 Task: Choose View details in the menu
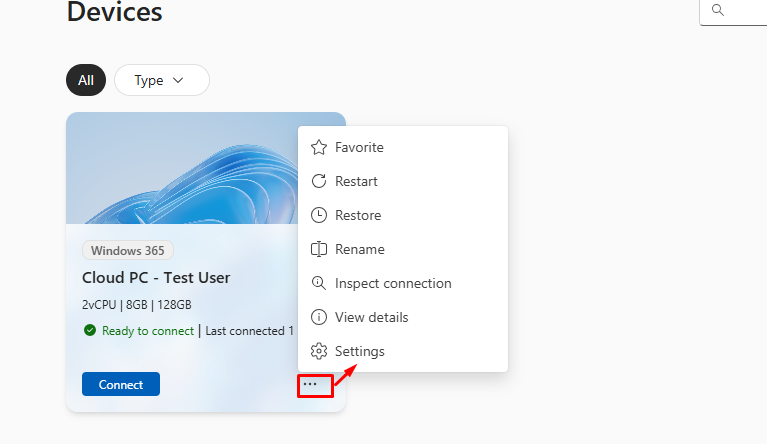371,318
